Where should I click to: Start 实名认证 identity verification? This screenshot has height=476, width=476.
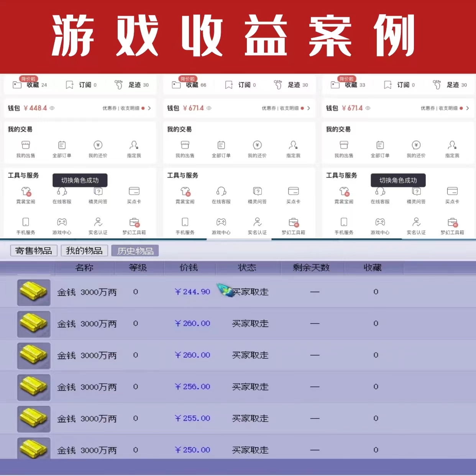(98, 225)
